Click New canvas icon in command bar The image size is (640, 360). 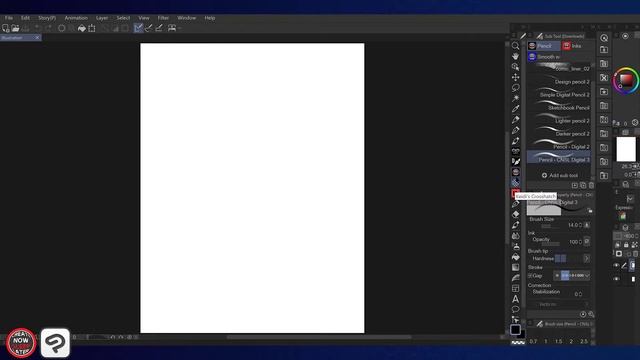pos(5,28)
